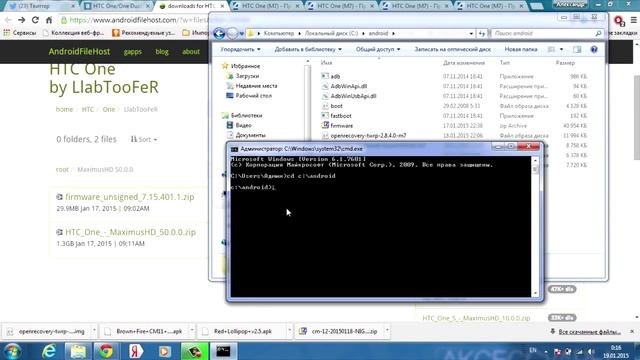Image resolution: width=640 pixels, height=360 pixels.
Task: Select AdbWinApi.dll file in Explorer
Action: (x=349, y=86)
